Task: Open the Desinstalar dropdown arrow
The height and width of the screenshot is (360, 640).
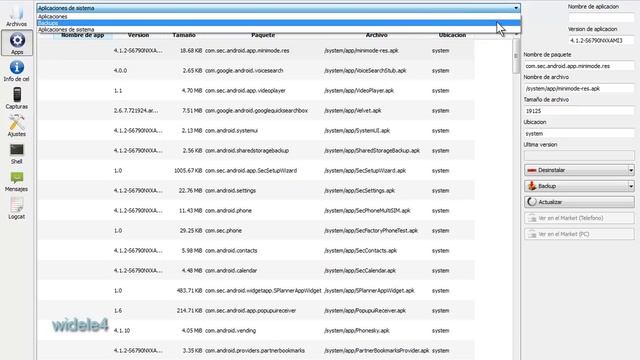Action: tap(631, 170)
